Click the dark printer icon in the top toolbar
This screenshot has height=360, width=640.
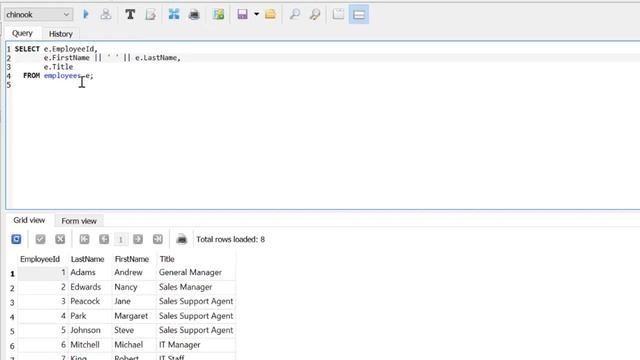click(194, 14)
